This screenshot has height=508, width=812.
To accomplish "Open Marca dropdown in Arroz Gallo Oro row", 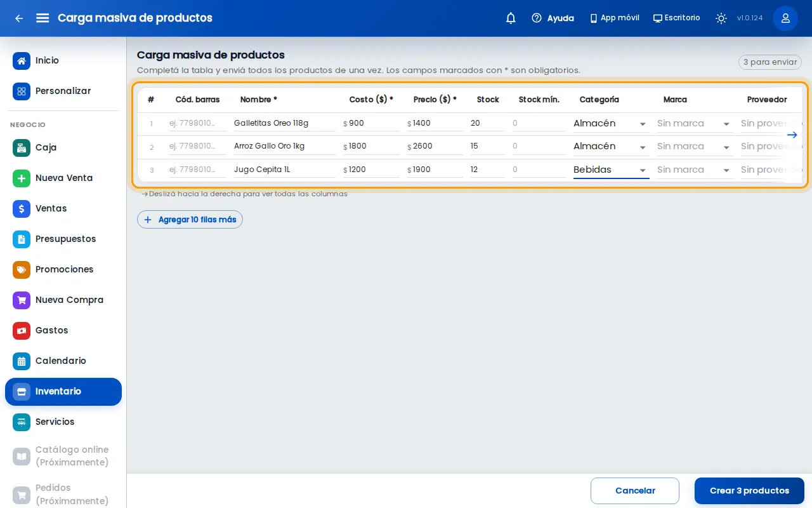I will pos(695,147).
